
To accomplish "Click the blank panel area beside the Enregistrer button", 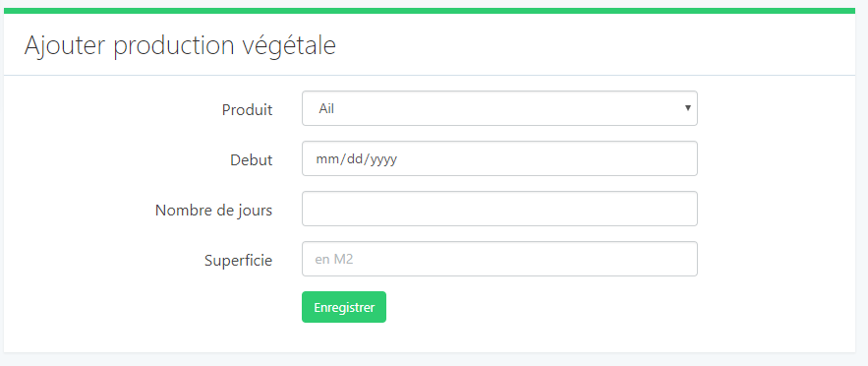I will click(553, 307).
